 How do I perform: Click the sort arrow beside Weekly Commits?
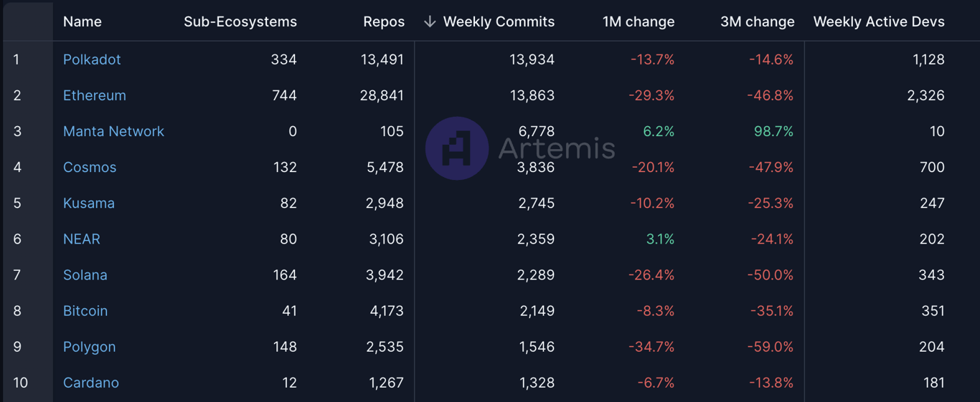[x=430, y=21]
